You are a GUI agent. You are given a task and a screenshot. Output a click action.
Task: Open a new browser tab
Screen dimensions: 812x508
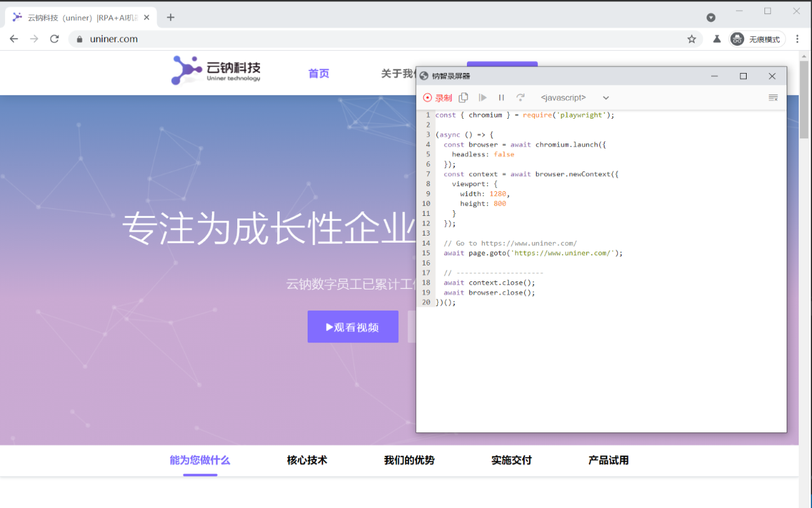point(170,17)
